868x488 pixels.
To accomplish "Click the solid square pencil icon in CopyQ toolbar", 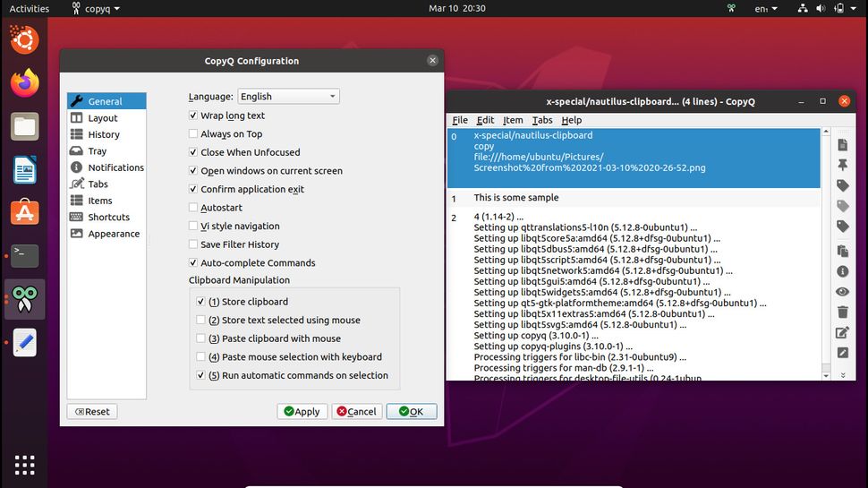I will click(x=843, y=353).
